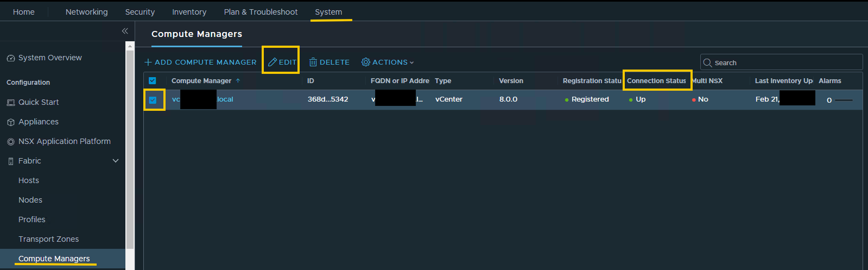
Task: Open the compute manager name link
Action: pos(202,99)
